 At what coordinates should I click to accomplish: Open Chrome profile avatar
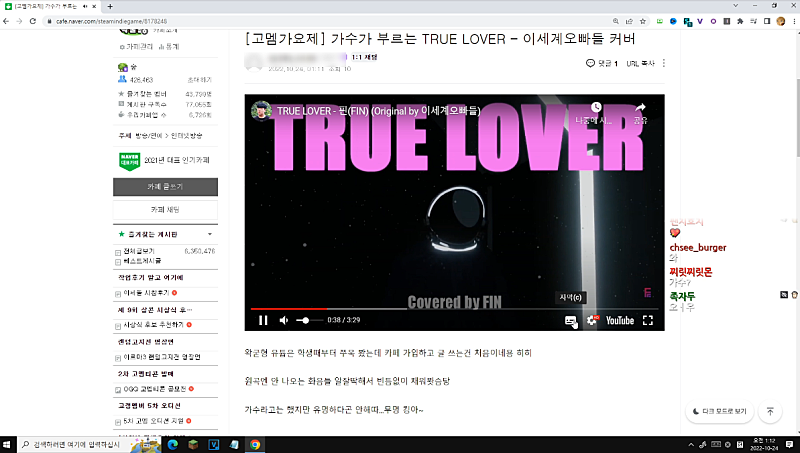point(781,21)
